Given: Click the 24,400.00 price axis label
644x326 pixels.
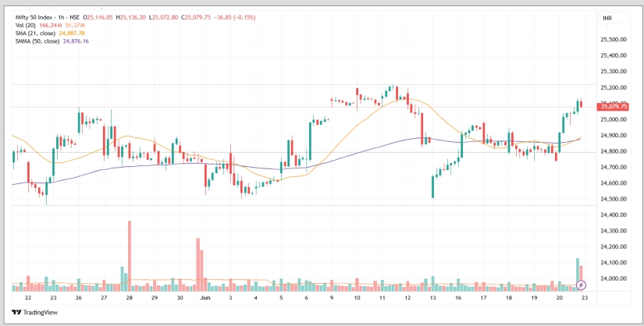Looking at the screenshot, I should 614,215.
